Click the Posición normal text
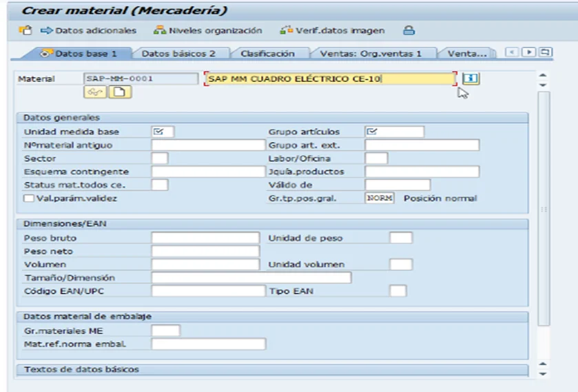The height and width of the screenshot is (392, 578). pos(440,198)
